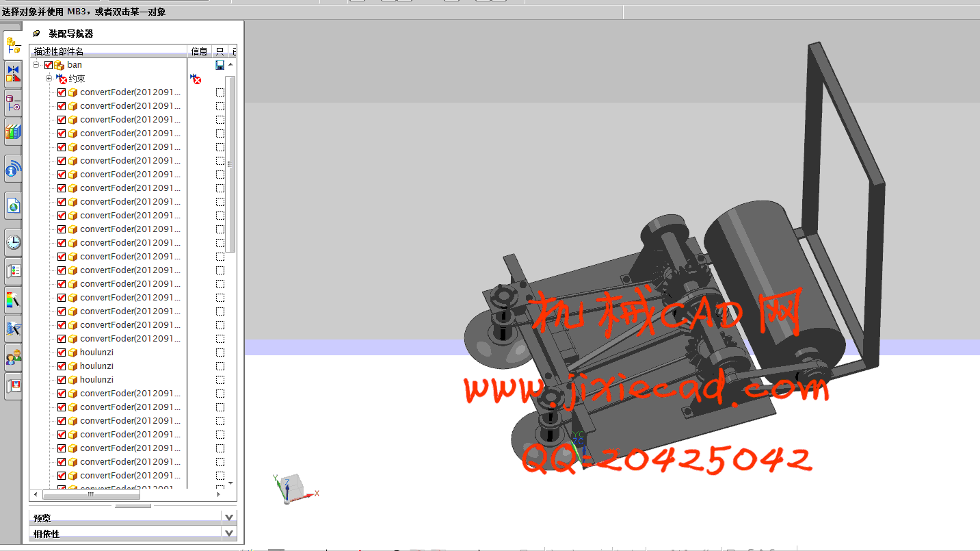Collapse the ban assembly tree node
The image size is (980, 551).
click(x=36, y=65)
